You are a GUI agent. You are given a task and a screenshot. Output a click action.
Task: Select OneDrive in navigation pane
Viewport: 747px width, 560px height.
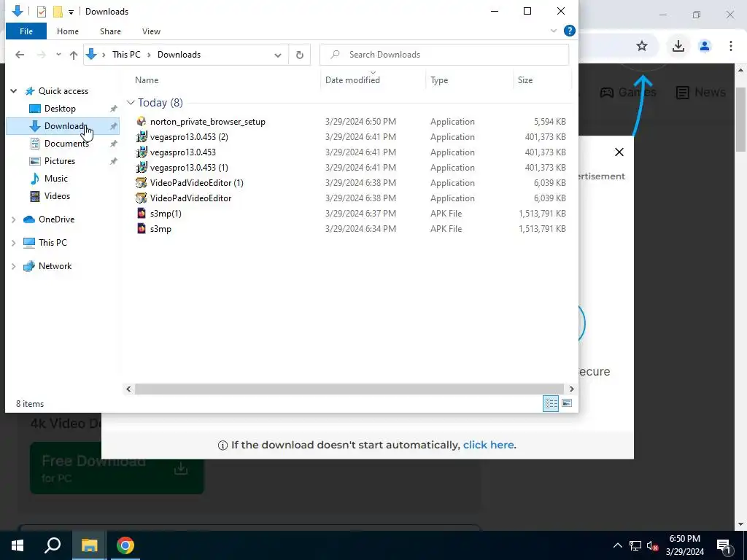[x=56, y=219]
